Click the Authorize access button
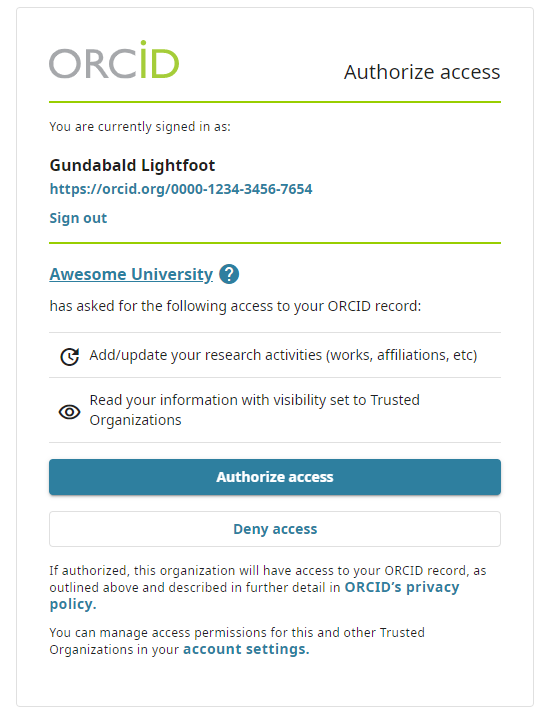 275,477
